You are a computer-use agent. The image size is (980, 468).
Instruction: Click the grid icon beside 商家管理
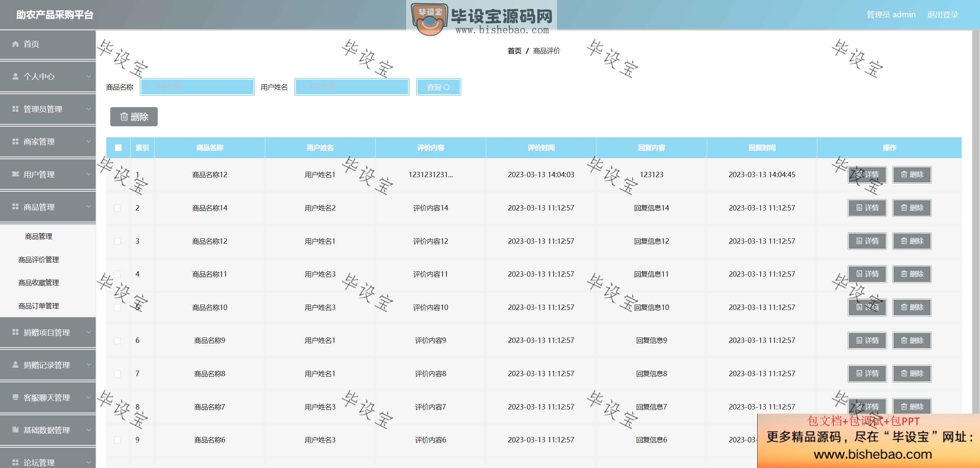[x=15, y=142]
